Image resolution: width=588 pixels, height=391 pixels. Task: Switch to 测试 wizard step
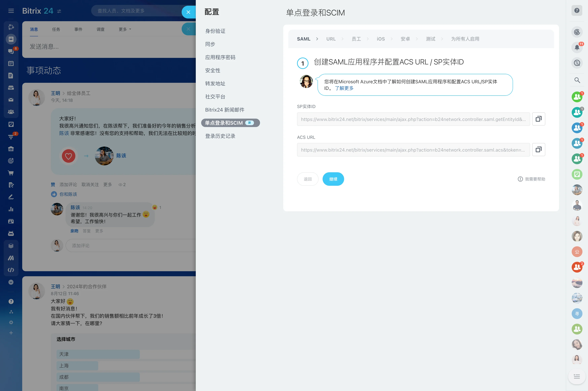[x=430, y=39]
